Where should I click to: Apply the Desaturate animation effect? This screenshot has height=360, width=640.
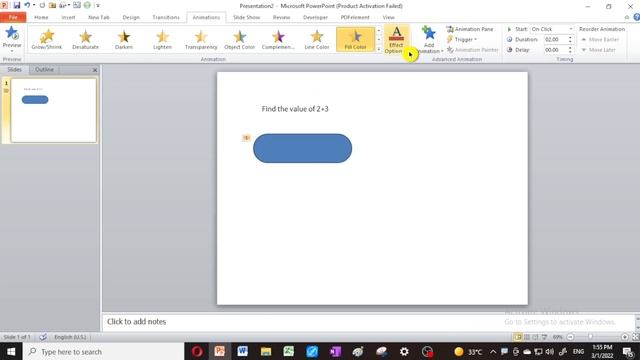(x=85, y=39)
